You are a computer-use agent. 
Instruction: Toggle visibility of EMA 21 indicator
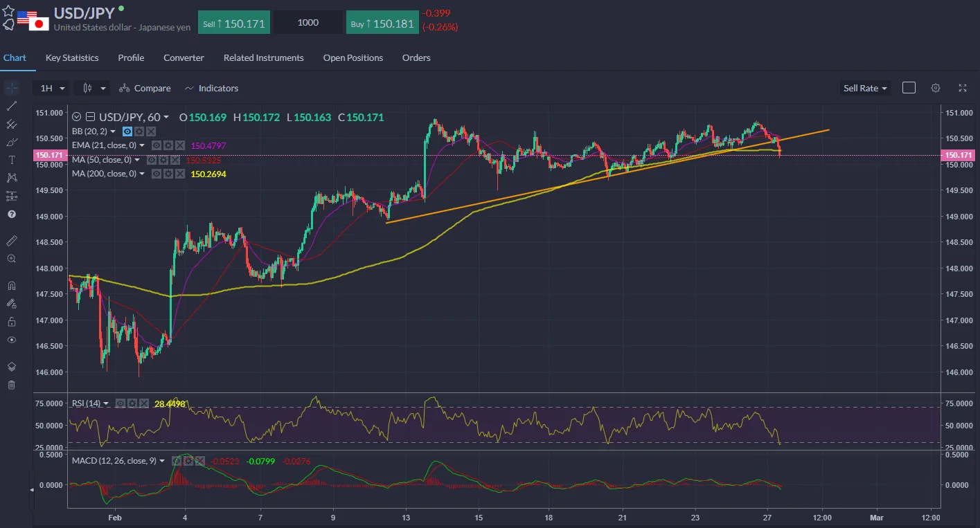tap(157, 145)
